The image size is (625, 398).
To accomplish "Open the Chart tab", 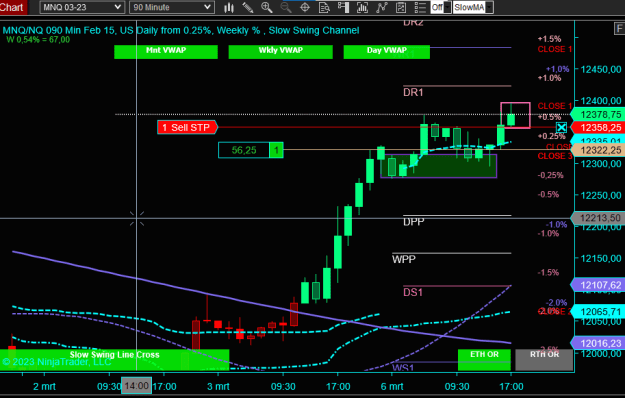I will tap(13, 7).
